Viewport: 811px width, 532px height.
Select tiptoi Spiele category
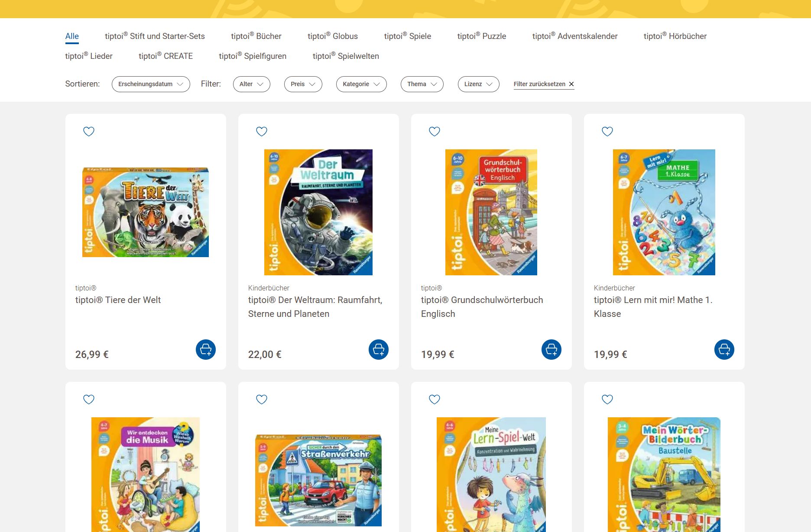coord(408,36)
